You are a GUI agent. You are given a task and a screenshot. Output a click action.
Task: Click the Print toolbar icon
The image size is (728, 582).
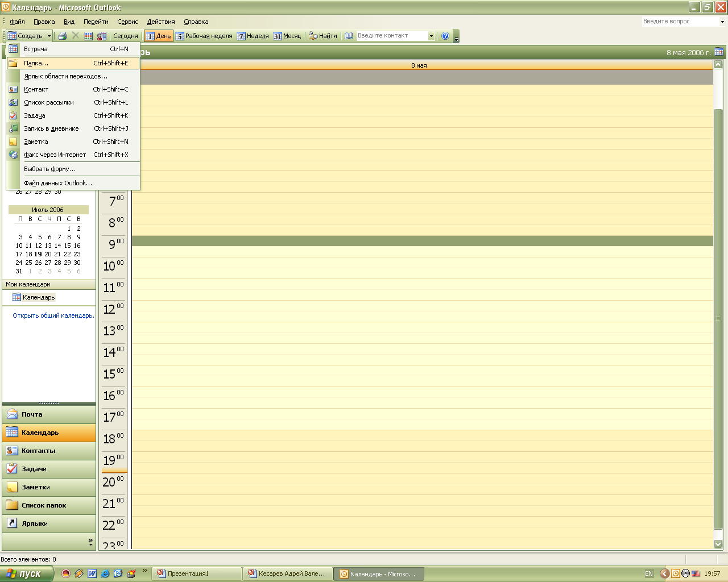tap(63, 36)
